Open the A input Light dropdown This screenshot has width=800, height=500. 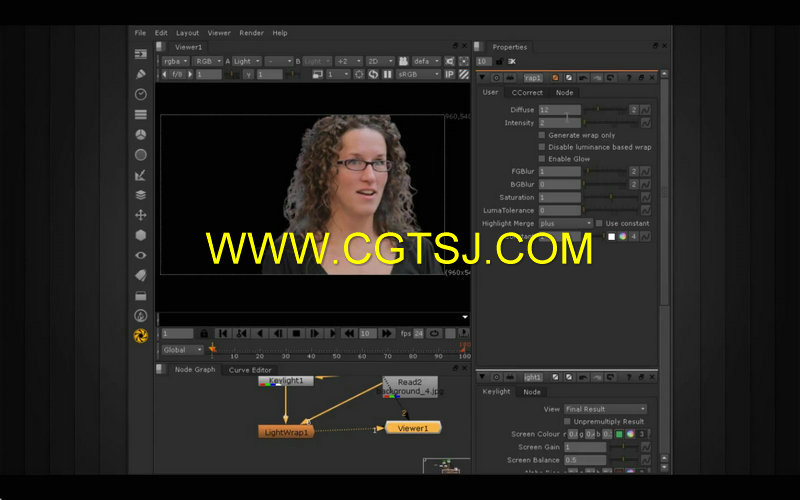click(x=247, y=61)
